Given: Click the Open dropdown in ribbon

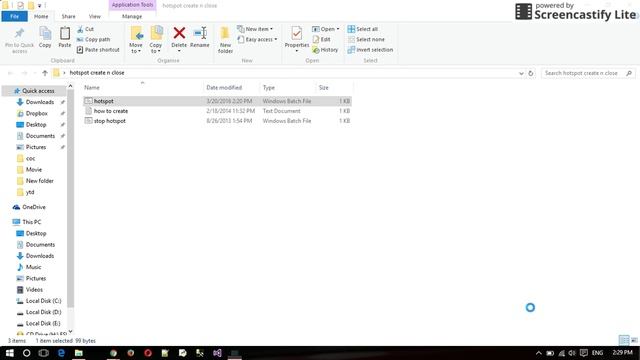Looking at the screenshot, I should point(326,29).
